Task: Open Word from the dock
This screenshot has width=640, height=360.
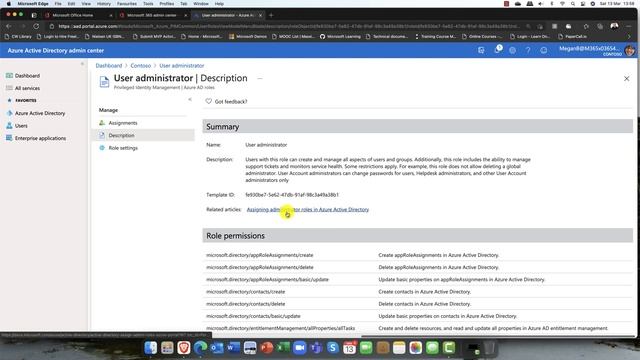Action: click(233, 348)
